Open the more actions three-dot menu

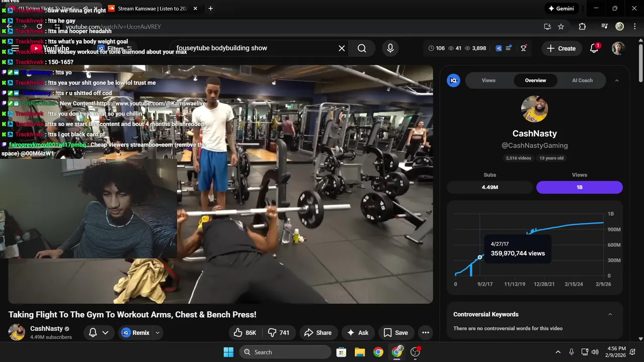tap(426, 332)
